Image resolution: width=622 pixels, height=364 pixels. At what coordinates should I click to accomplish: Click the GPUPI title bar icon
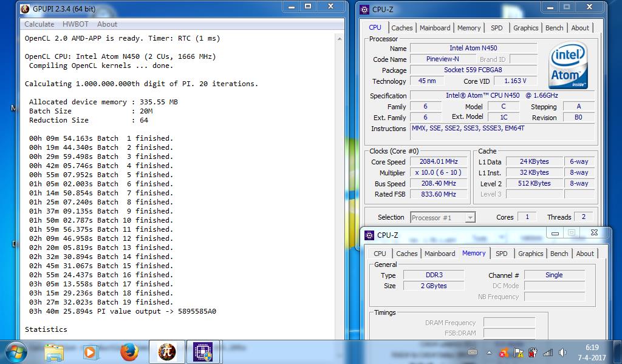pos(24,8)
